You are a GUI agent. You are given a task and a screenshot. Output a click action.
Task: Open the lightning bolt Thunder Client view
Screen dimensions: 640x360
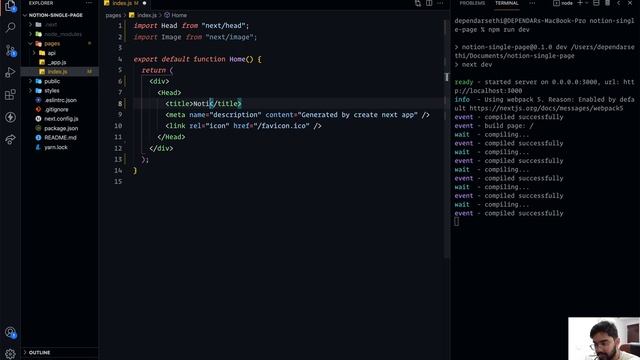(x=10, y=117)
